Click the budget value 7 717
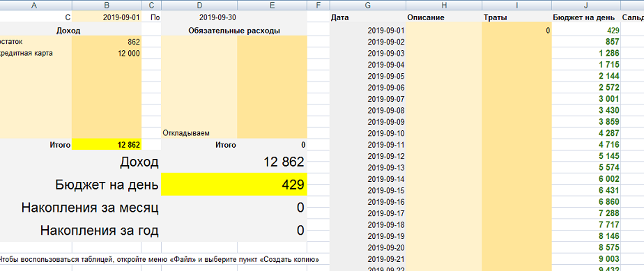 click(x=586, y=225)
